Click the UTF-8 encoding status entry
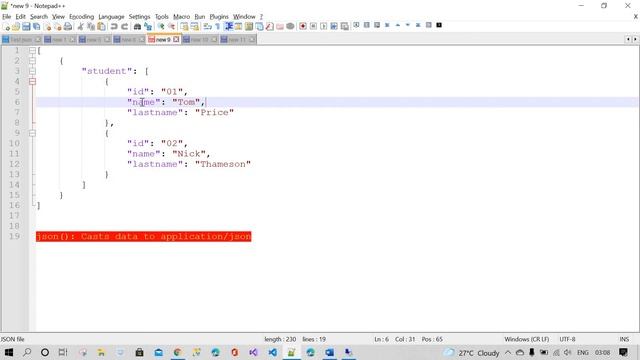 pos(567,339)
